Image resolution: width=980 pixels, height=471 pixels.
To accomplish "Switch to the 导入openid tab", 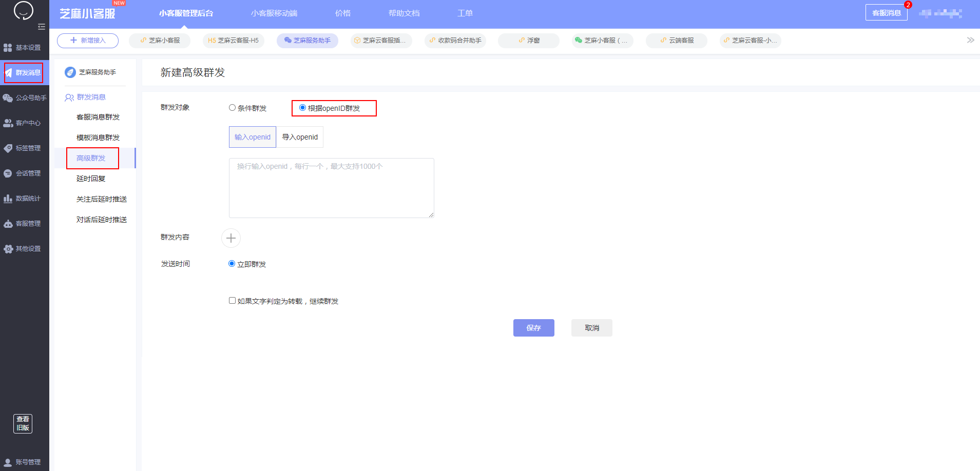I will point(300,137).
